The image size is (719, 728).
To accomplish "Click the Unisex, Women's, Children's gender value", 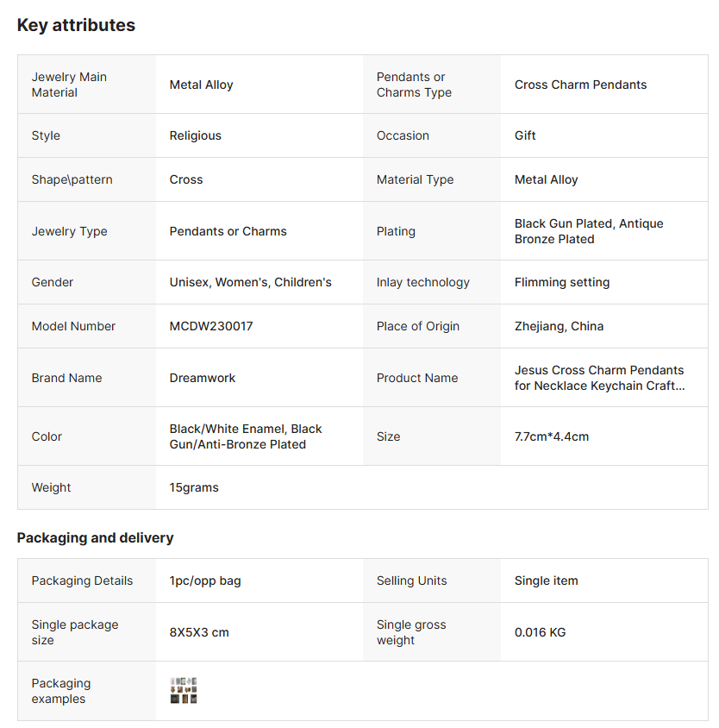I will pyautogui.click(x=250, y=282).
